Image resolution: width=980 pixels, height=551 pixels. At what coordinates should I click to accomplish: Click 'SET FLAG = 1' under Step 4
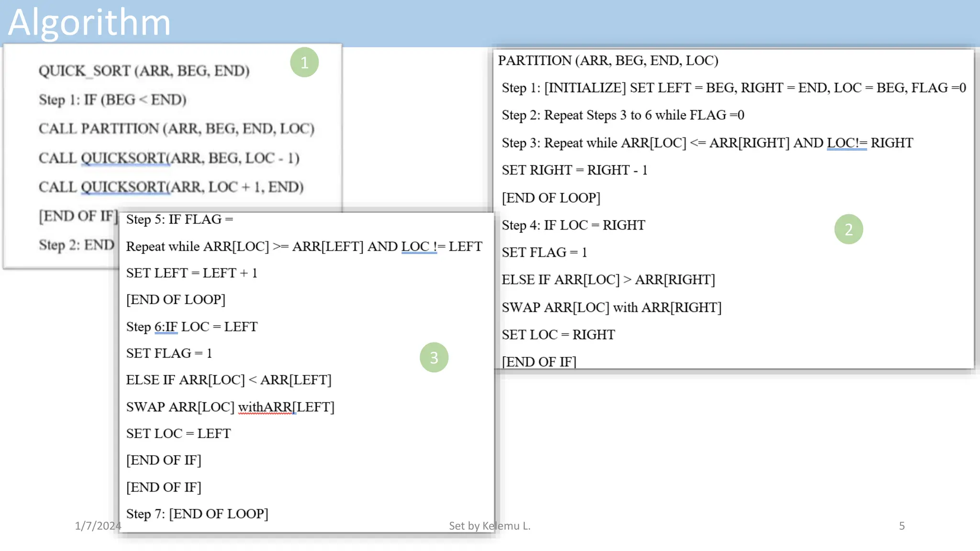click(x=544, y=252)
